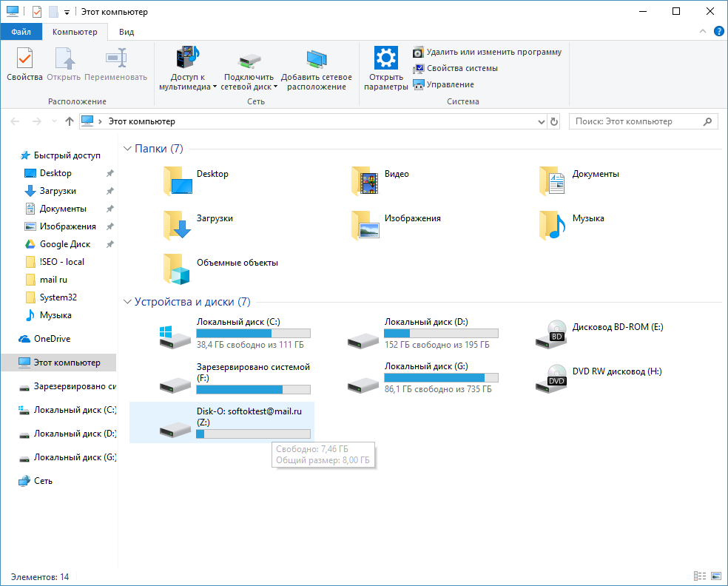The image size is (728, 586).
Task: Expand Подключить сетевой диск dropdown
Action: pyautogui.click(x=275, y=87)
